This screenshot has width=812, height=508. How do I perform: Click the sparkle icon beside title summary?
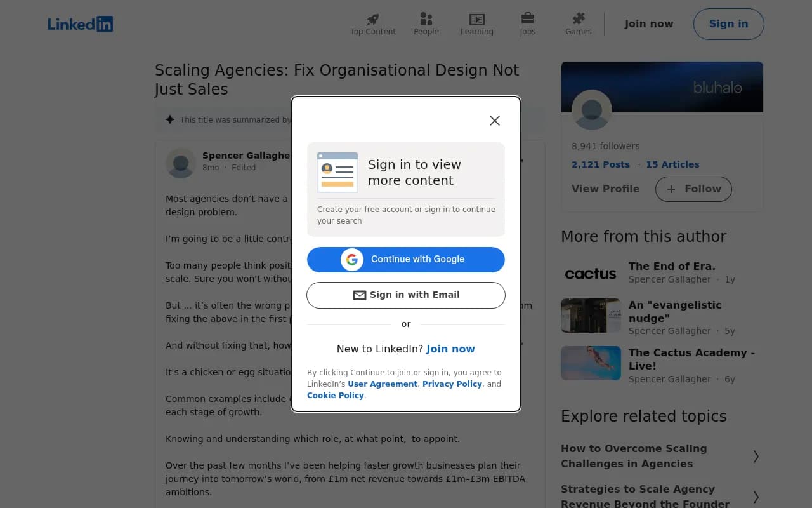click(x=170, y=119)
